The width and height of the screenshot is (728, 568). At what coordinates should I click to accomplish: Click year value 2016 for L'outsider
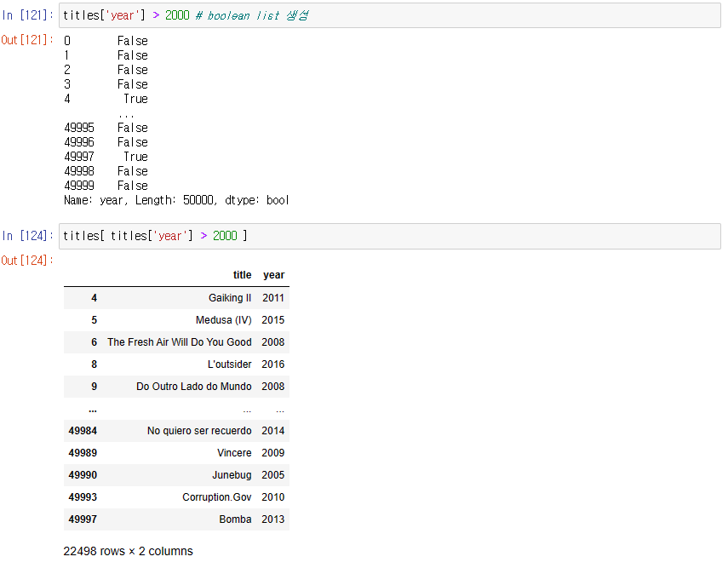pyautogui.click(x=273, y=364)
